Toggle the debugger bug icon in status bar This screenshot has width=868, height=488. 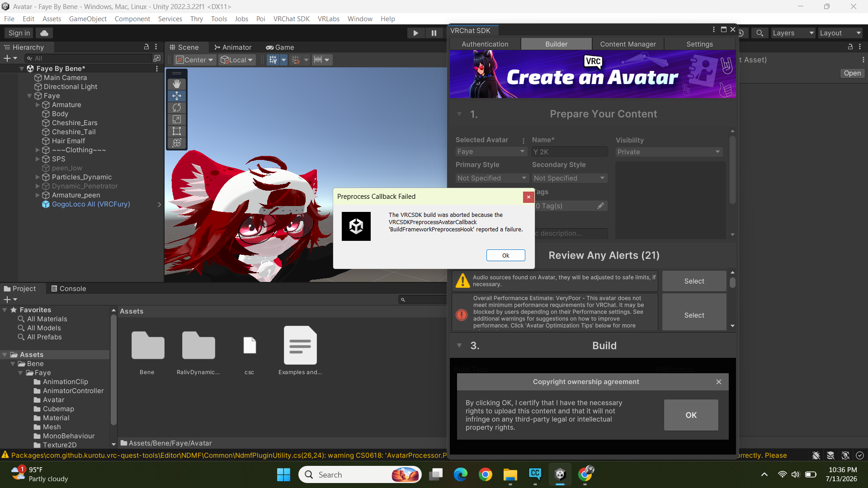tap(816, 455)
